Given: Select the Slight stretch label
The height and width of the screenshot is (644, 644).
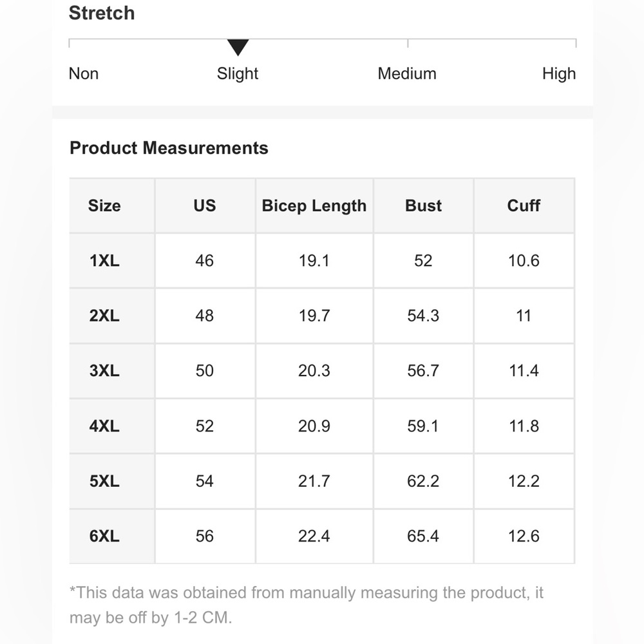Looking at the screenshot, I should pos(238,73).
